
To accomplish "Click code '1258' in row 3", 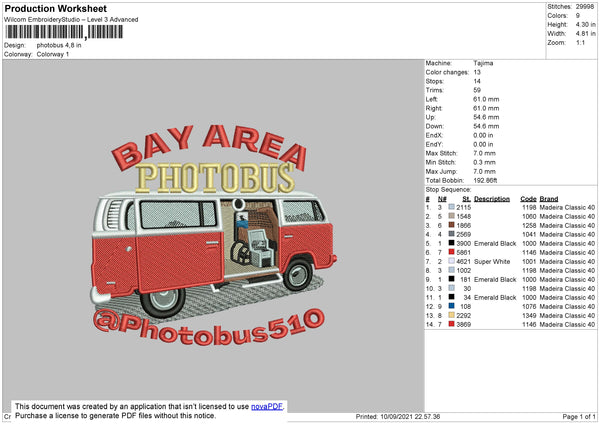I will tap(529, 225).
